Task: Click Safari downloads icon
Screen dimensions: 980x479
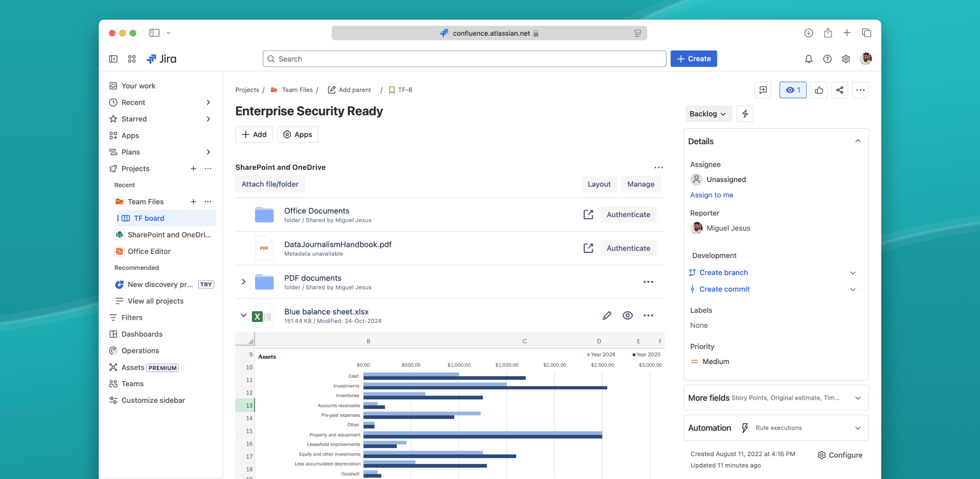Action: pyautogui.click(x=808, y=33)
